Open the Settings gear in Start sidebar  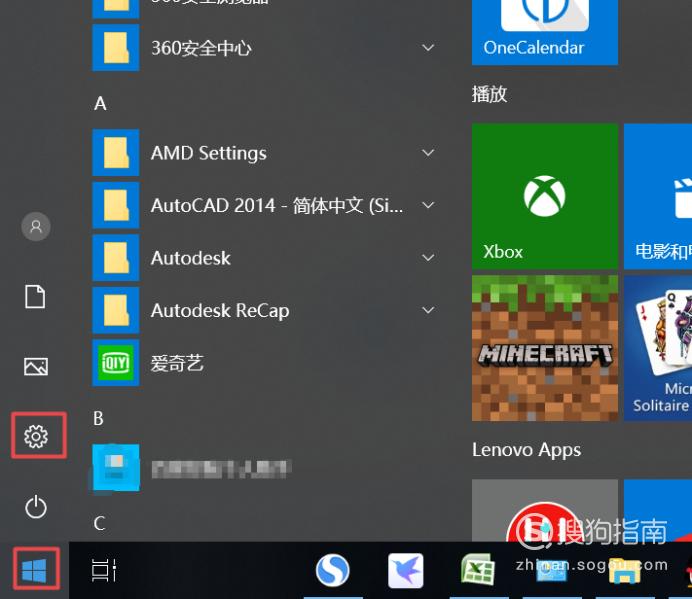coord(36,436)
